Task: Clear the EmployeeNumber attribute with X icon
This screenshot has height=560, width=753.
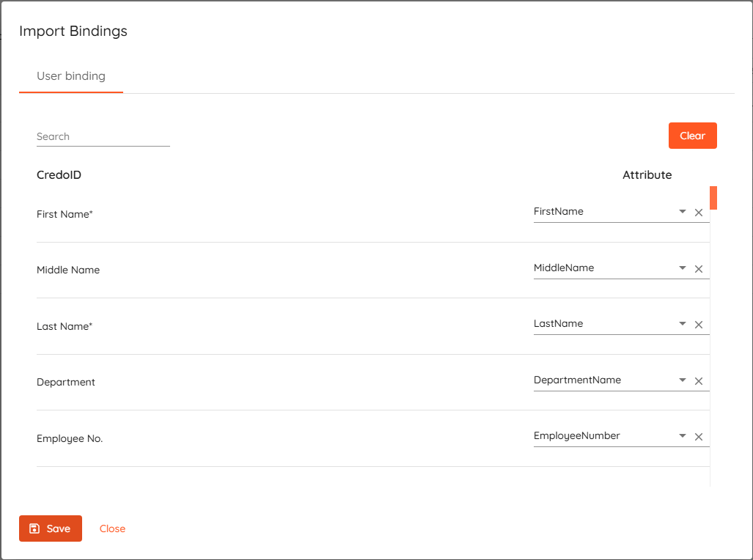Action: point(699,437)
